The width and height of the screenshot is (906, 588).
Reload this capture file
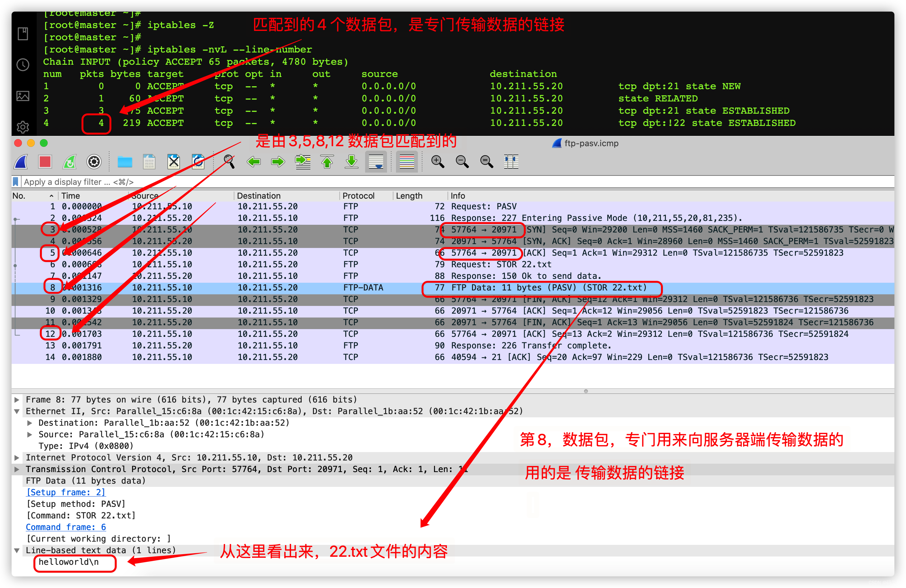[198, 162]
